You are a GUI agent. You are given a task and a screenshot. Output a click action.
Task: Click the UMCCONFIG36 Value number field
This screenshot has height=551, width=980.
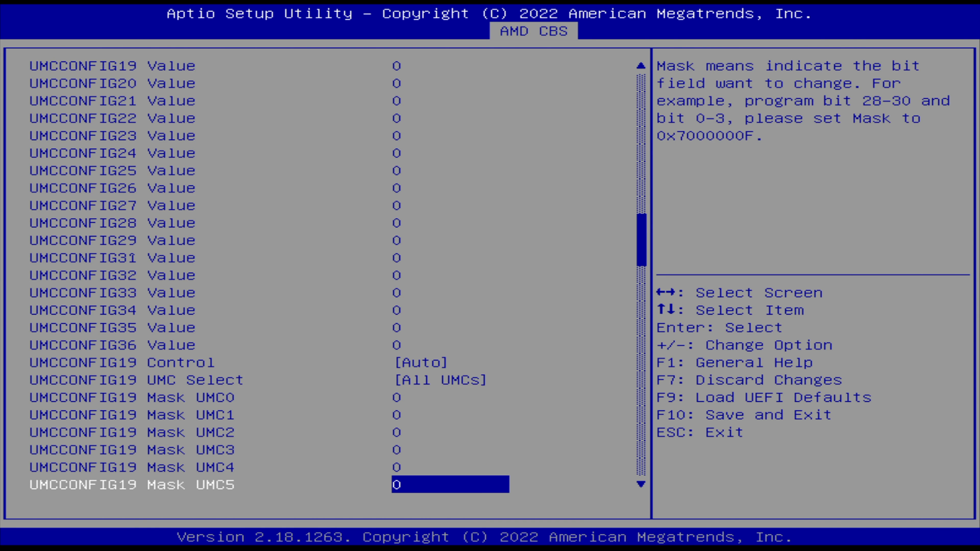coord(396,345)
